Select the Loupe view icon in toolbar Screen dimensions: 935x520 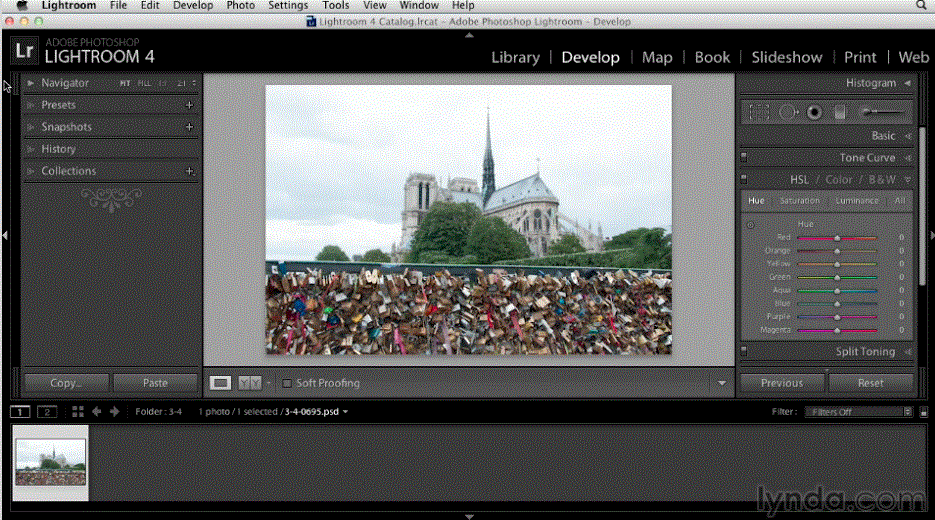point(220,383)
